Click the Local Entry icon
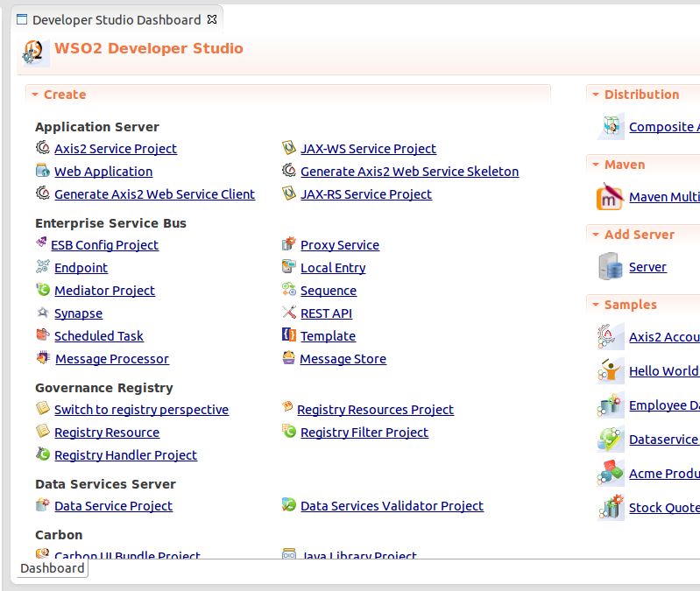This screenshot has width=700, height=591. tap(289, 266)
